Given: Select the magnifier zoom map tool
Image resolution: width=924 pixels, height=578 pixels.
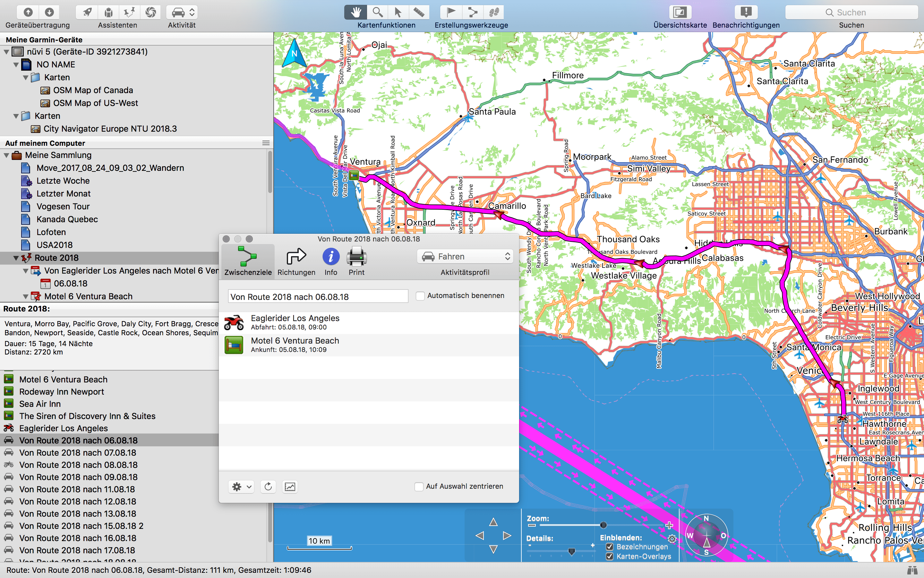Looking at the screenshot, I should (377, 12).
